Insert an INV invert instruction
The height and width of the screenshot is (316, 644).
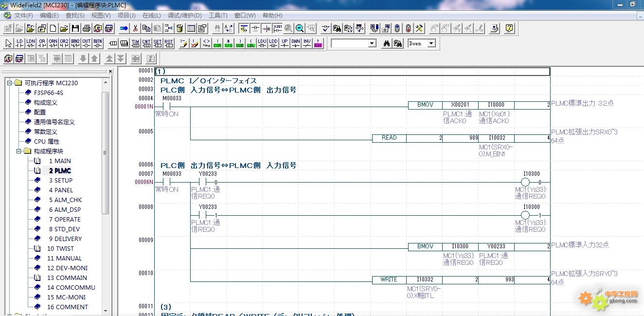[x=307, y=43]
